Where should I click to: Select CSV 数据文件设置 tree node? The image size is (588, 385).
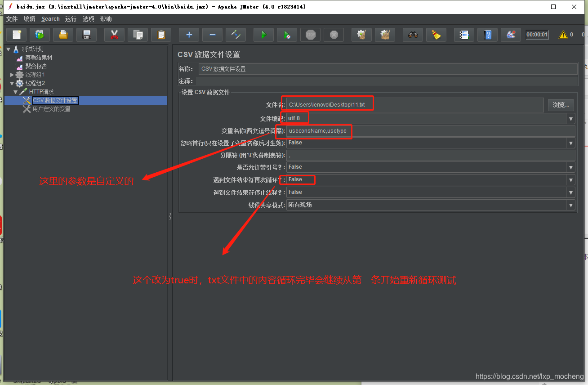click(x=55, y=100)
